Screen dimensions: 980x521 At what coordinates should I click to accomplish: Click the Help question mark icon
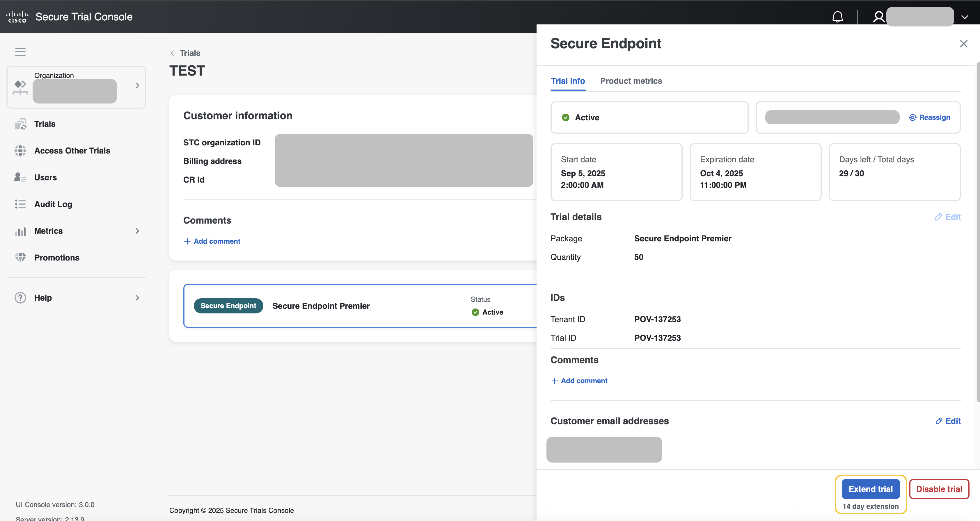point(21,297)
